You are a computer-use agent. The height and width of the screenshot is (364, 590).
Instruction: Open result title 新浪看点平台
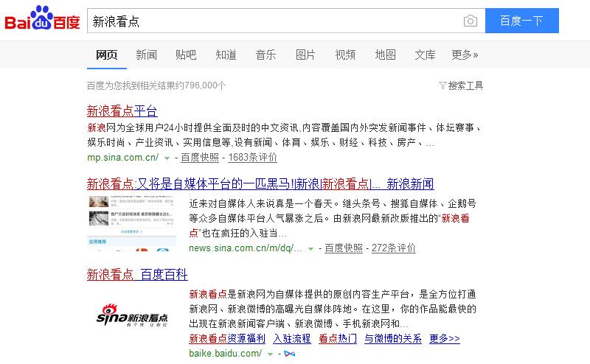[122, 111]
